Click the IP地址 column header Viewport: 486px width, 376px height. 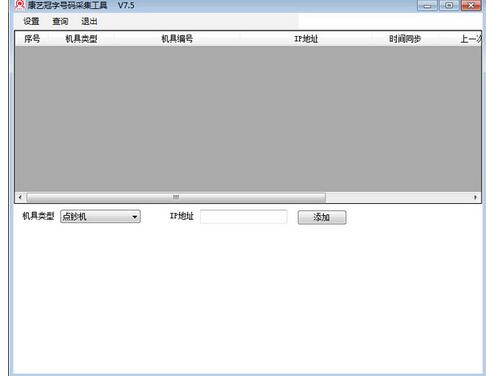[306, 39]
